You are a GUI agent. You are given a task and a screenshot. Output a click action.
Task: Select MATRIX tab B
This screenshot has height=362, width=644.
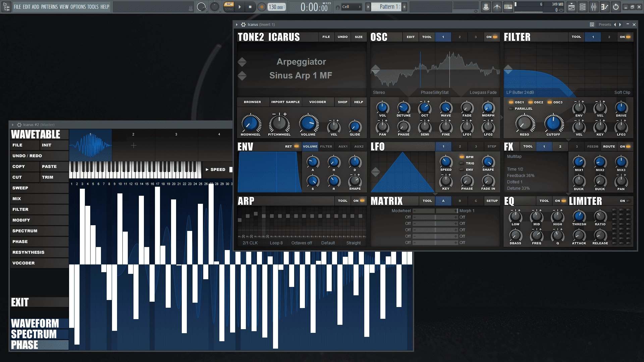pos(460,201)
